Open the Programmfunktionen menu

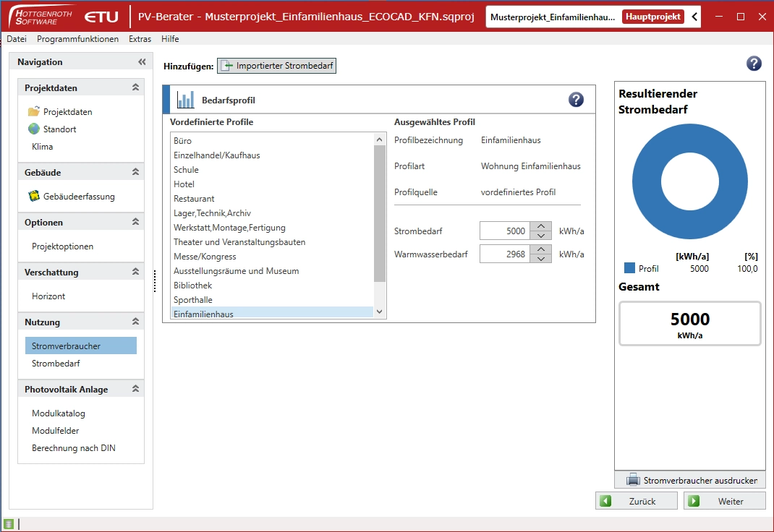click(77, 39)
